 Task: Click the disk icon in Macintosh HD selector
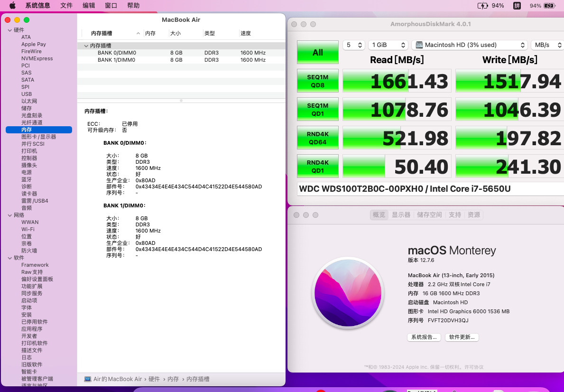419,45
